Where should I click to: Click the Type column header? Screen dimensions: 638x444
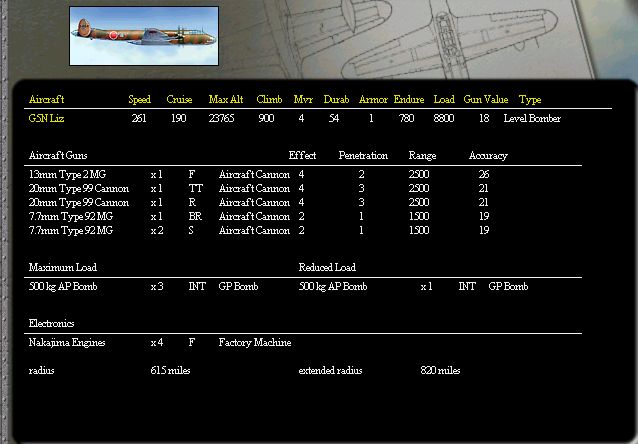pyautogui.click(x=530, y=99)
